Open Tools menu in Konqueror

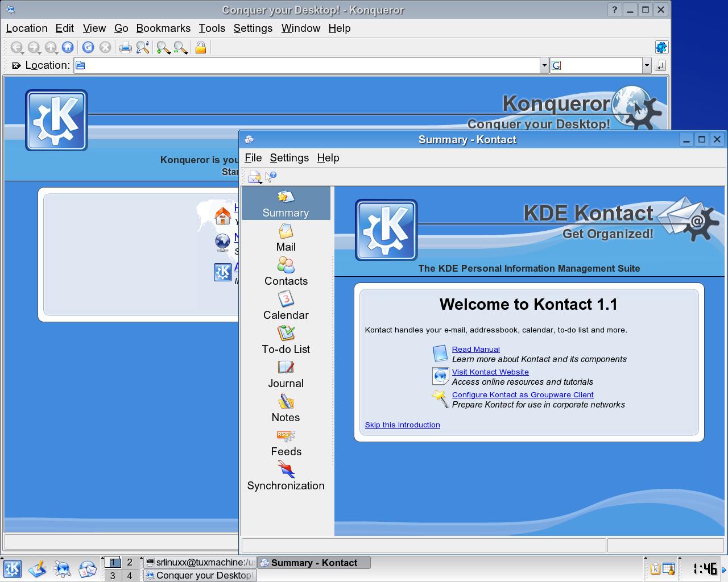pyautogui.click(x=212, y=28)
